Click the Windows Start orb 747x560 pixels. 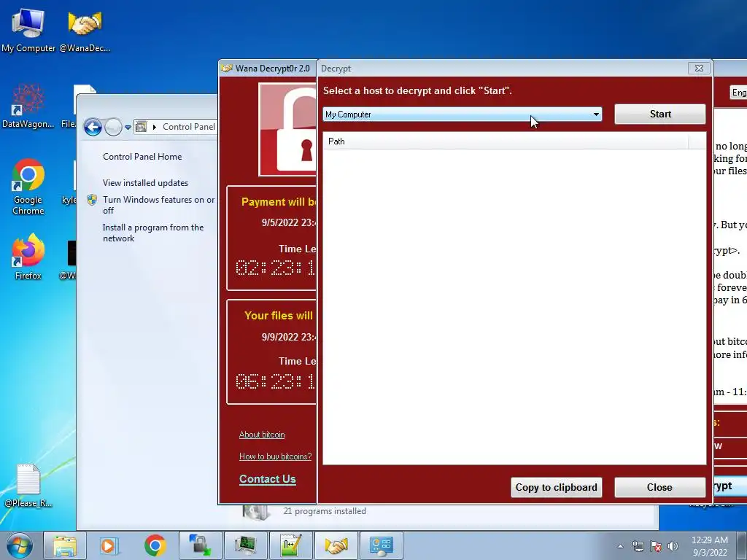click(x=19, y=545)
